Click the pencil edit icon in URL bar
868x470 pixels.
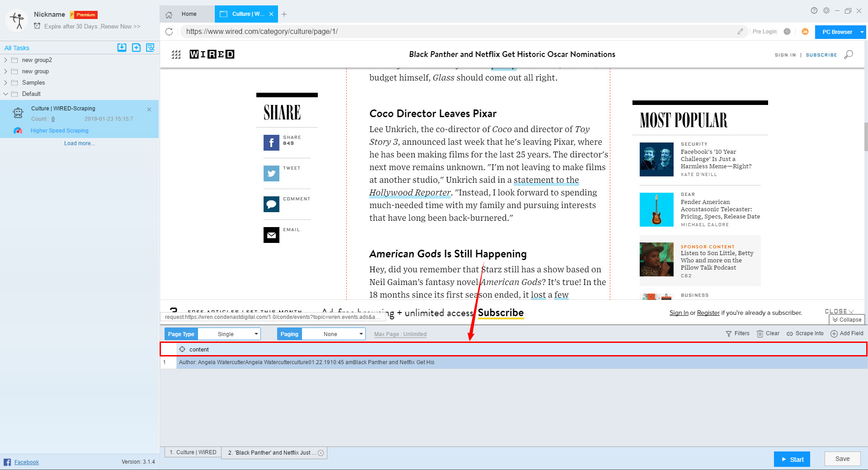coord(740,32)
